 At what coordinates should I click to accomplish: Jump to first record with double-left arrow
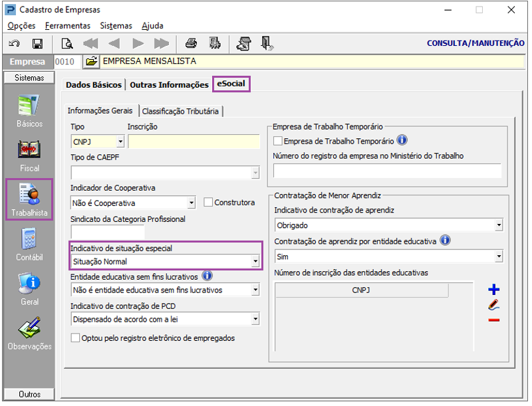[x=90, y=43]
